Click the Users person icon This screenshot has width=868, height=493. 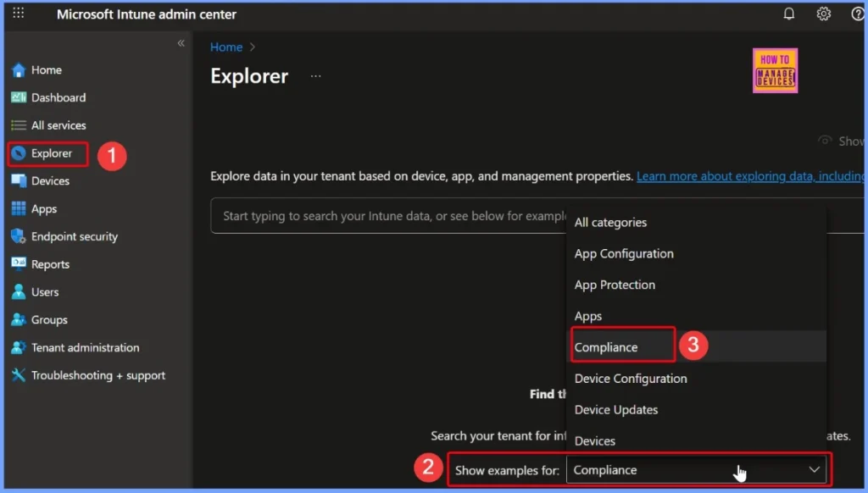point(19,291)
